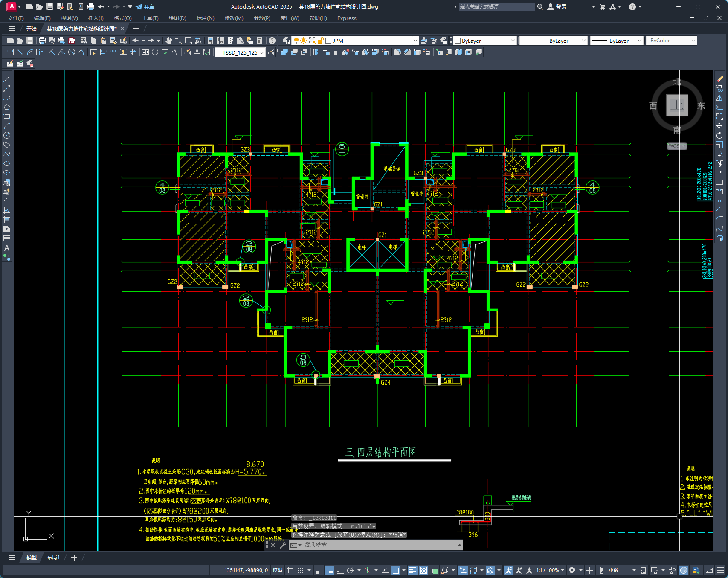Select the Circle draw tool
Viewport: 728px width, 578px height.
coord(7,135)
